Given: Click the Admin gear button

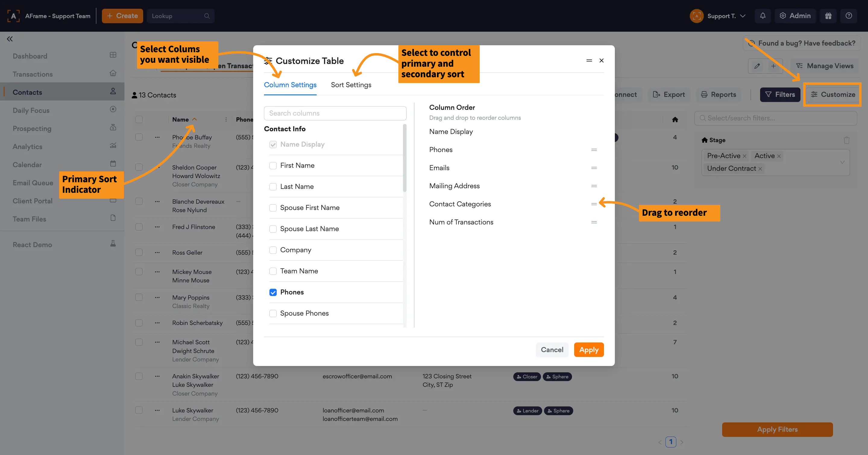Looking at the screenshot, I should tap(795, 16).
